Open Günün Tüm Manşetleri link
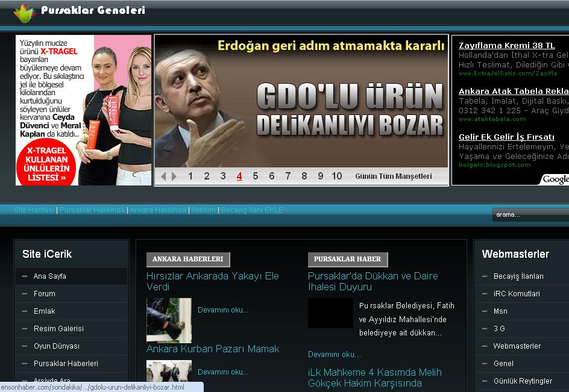569x392 pixels. (394, 176)
